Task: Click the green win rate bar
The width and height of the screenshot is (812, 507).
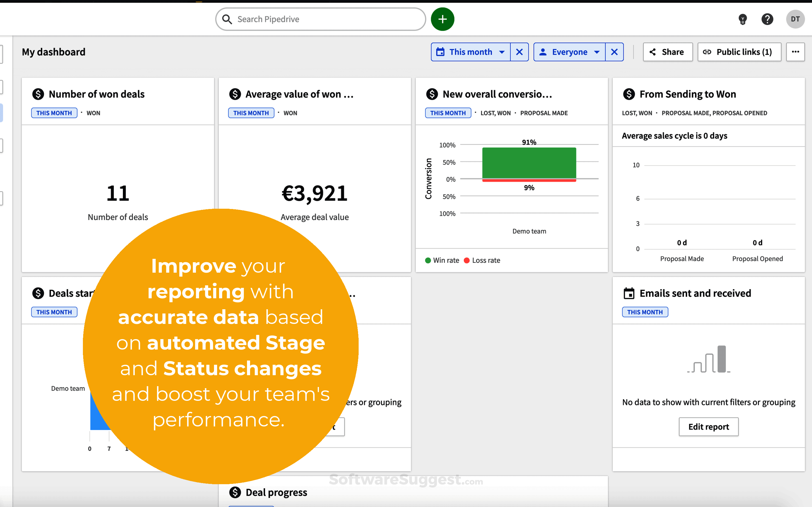Action: tap(529, 163)
